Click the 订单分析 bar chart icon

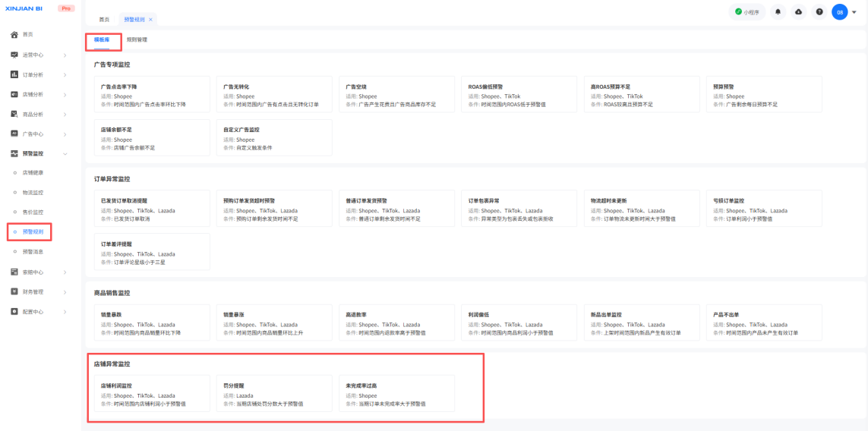tap(14, 74)
